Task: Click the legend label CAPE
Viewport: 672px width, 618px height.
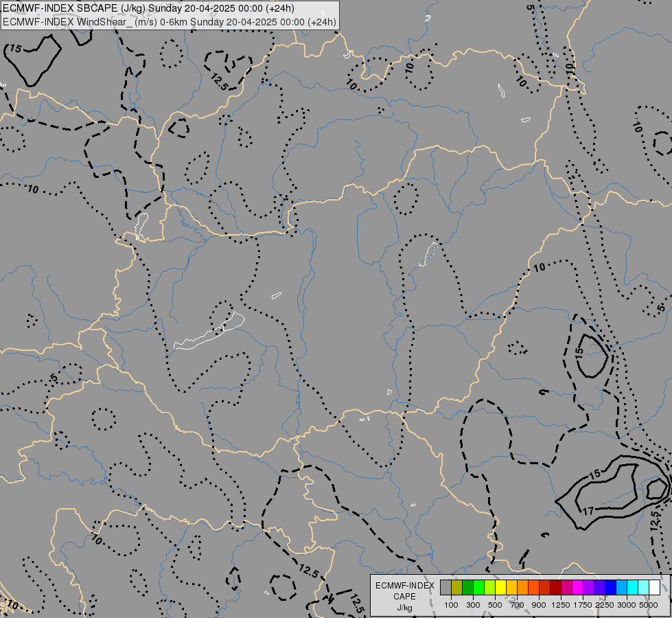Action: 404,597
